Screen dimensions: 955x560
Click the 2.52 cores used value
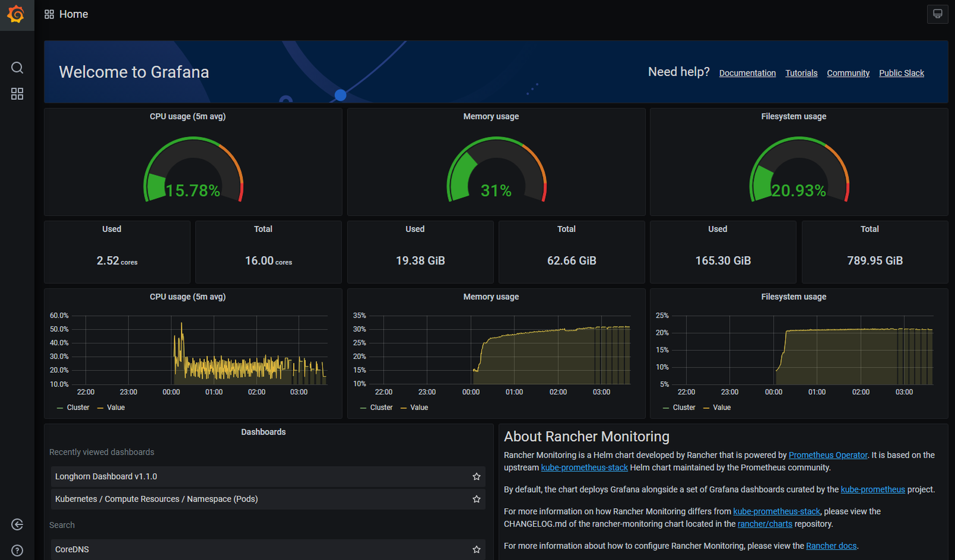coord(117,261)
